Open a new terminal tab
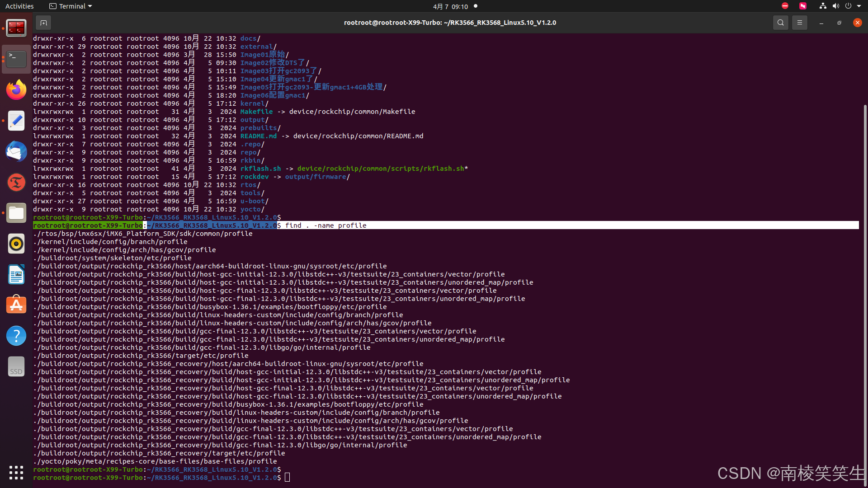 43,23
